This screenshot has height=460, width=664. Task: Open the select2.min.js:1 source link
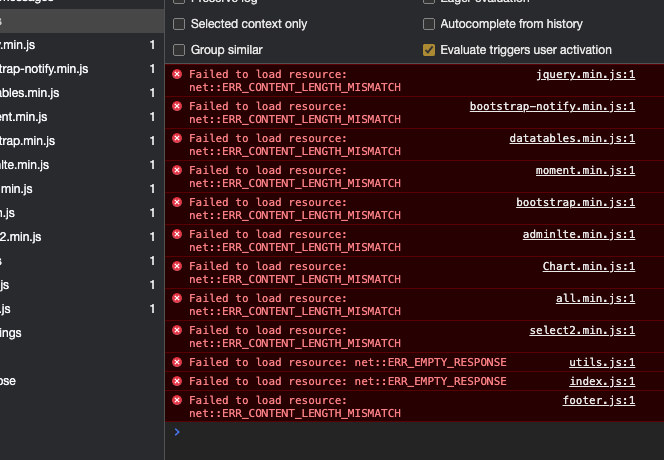coord(582,330)
